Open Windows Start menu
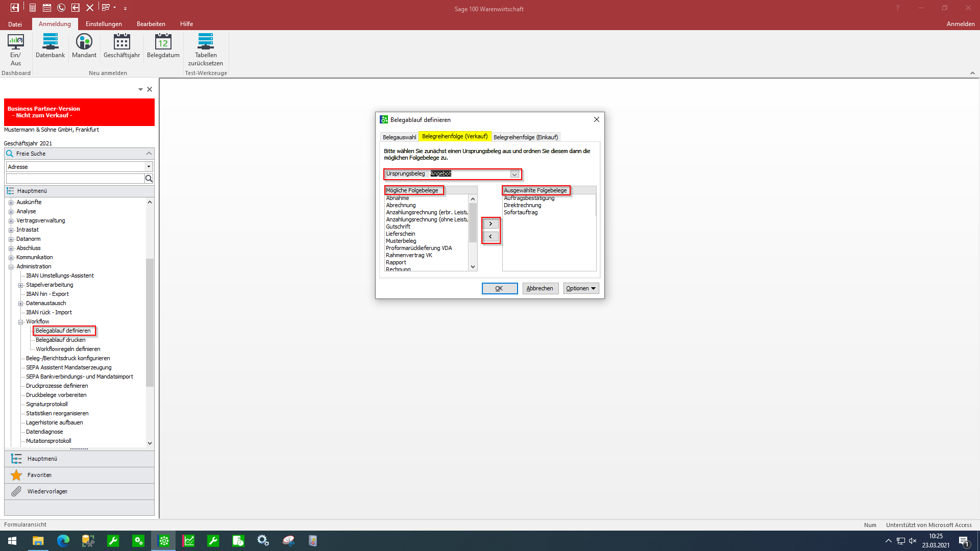The image size is (980, 551). tap(12, 541)
